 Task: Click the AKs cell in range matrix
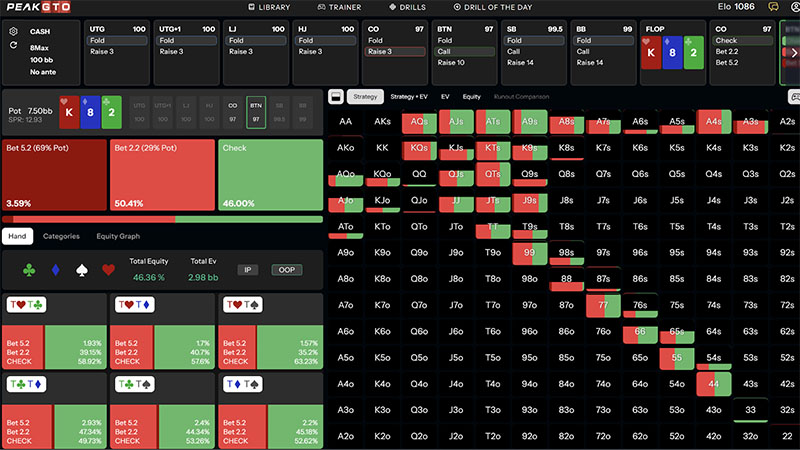click(x=382, y=121)
